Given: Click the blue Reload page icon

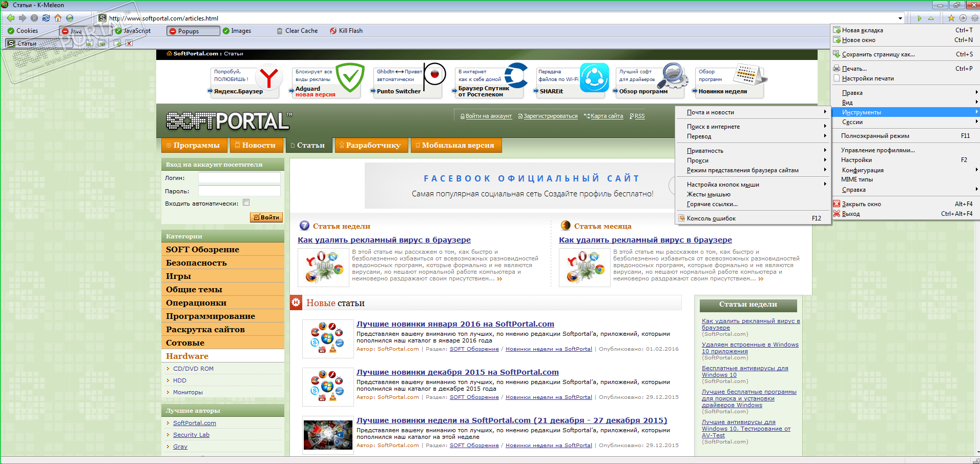Looking at the screenshot, I should [46, 18].
